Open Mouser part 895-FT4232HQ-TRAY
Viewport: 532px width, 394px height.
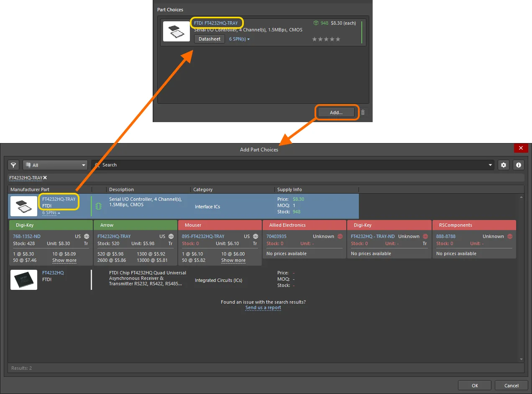coord(203,236)
